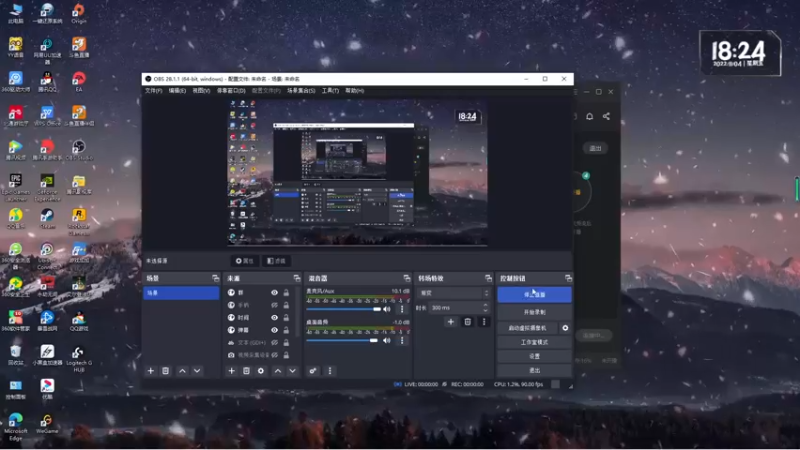Pop out the Controls dock
This screenshot has width=800, height=450.
tap(568, 278)
